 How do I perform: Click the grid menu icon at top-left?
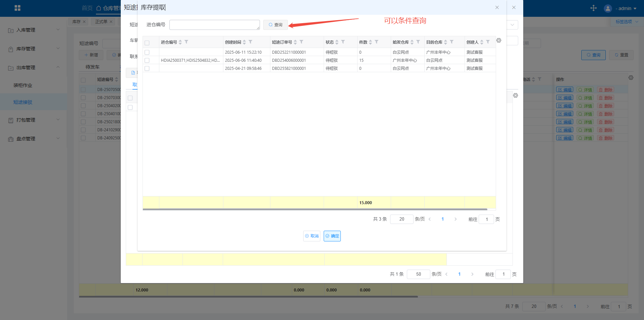pyautogui.click(x=17, y=8)
